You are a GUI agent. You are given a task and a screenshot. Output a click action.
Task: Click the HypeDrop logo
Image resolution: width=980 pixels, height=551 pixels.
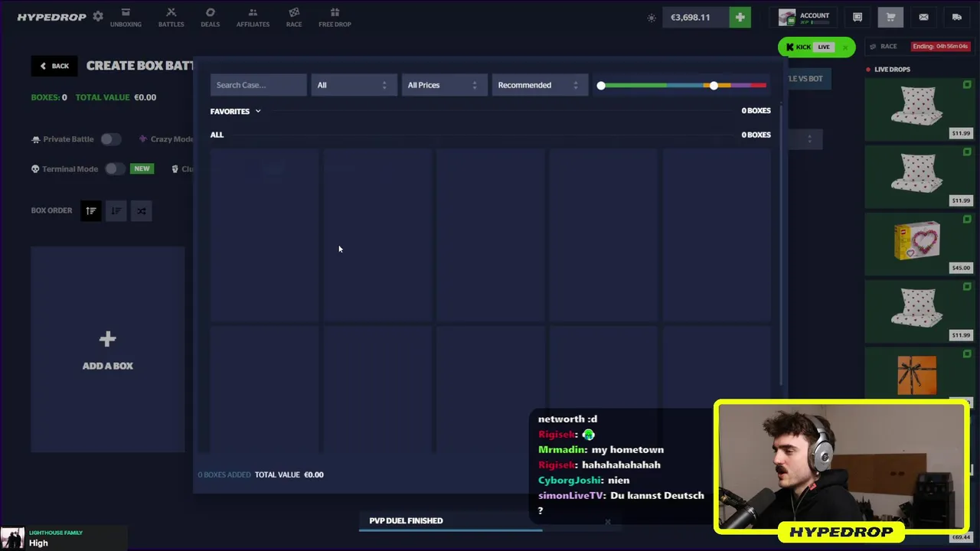click(51, 17)
